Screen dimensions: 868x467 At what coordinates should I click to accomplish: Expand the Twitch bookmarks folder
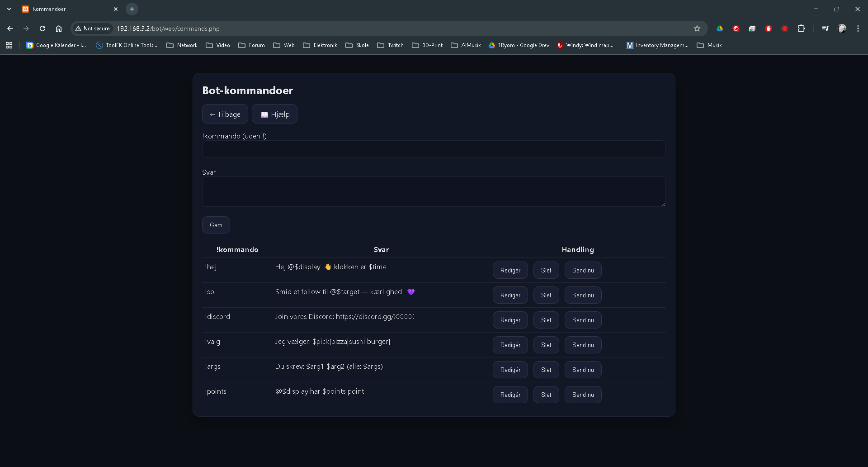point(390,45)
